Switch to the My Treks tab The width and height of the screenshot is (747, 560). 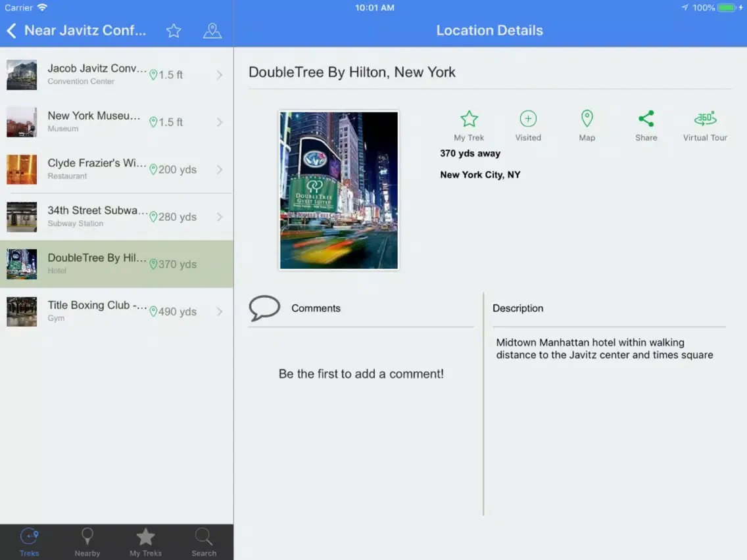[145, 542]
